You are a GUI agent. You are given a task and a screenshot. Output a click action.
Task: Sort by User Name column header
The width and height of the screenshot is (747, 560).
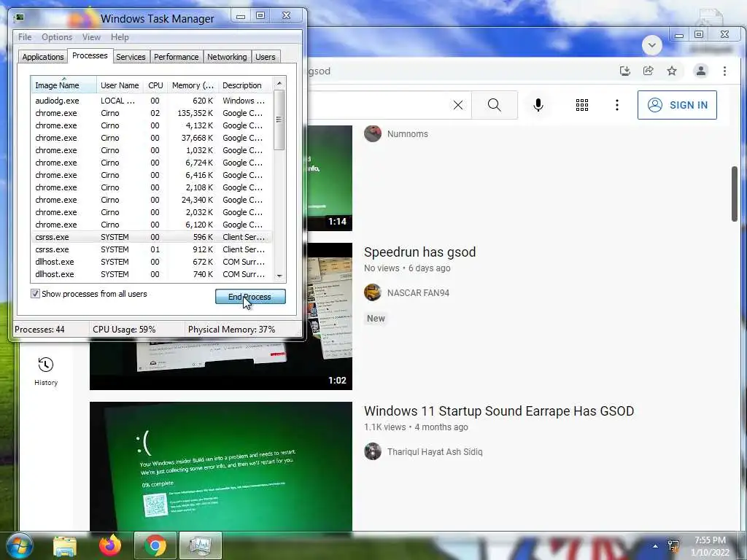click(x=120, y=85)
